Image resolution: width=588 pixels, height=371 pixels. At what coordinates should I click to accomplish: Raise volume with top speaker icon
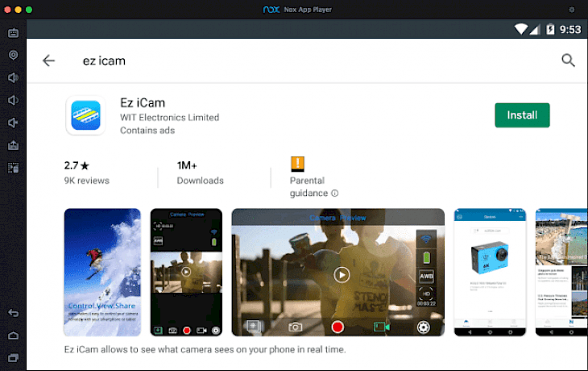coord(13,77)
